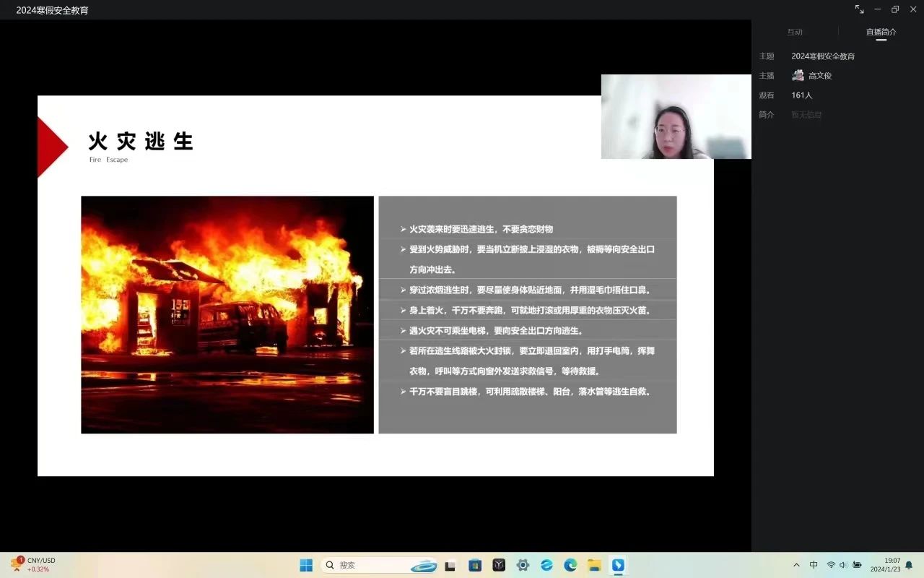Screen dimensions: 924x578
Task: Launch Microsoft Edge from the taskbar
Action: coord(570,565)
